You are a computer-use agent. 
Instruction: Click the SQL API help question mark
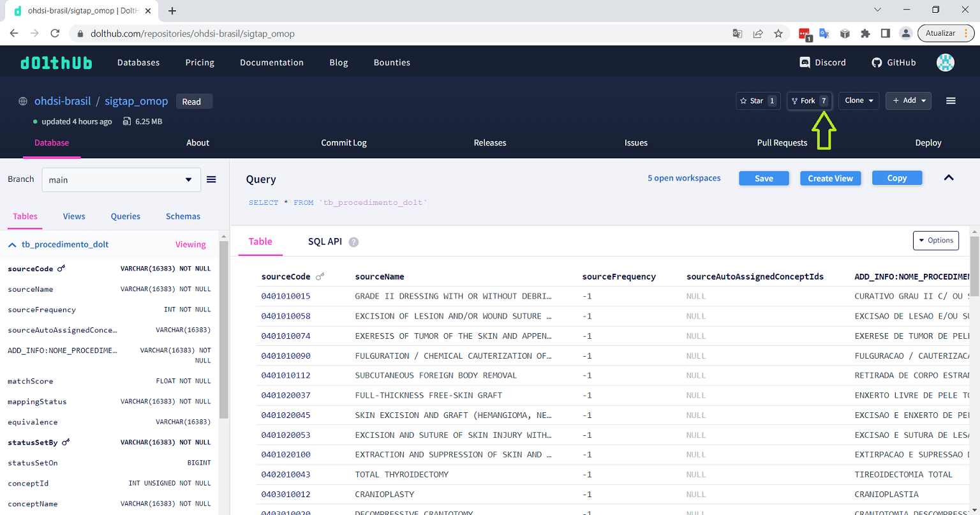point(353,243)
